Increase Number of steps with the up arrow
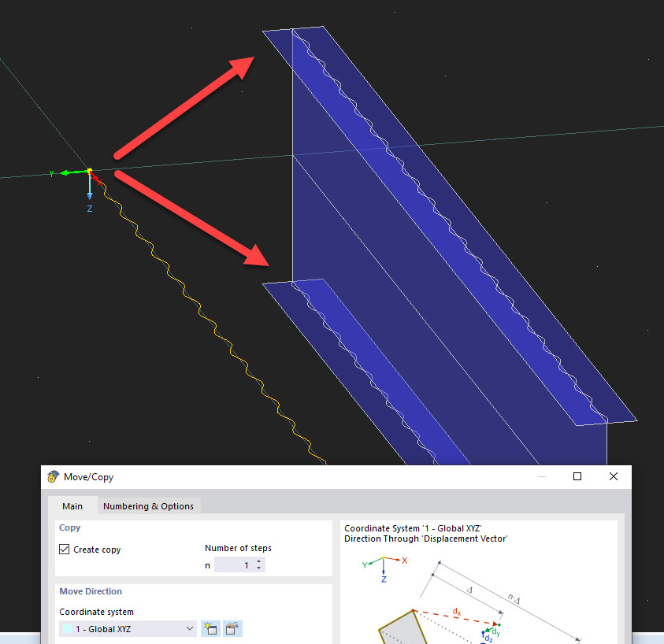This screenshot has width=664, height=644. 258,561
